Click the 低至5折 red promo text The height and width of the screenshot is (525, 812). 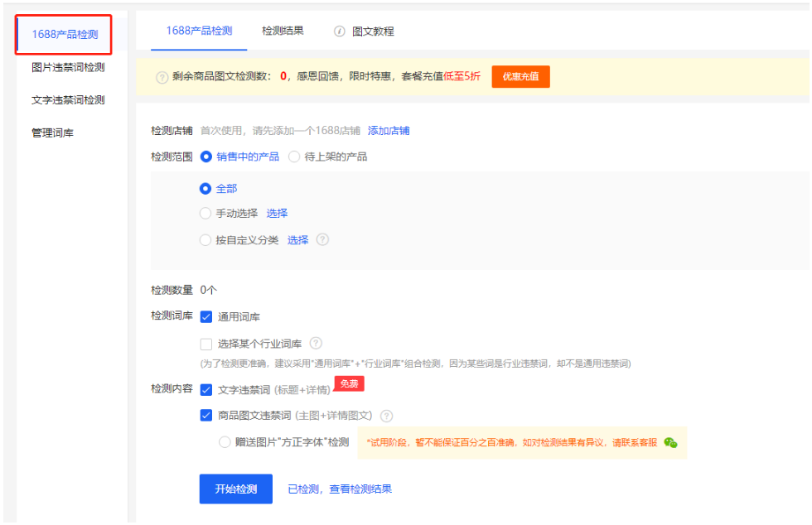click(462, 76)
